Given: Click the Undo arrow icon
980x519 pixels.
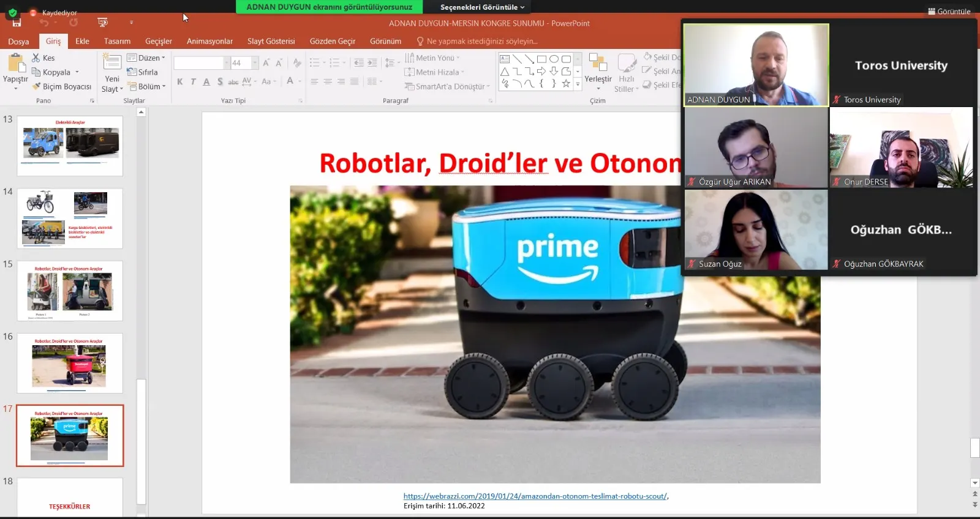Looking at the screenshot, I should click(x=44, y=23).
